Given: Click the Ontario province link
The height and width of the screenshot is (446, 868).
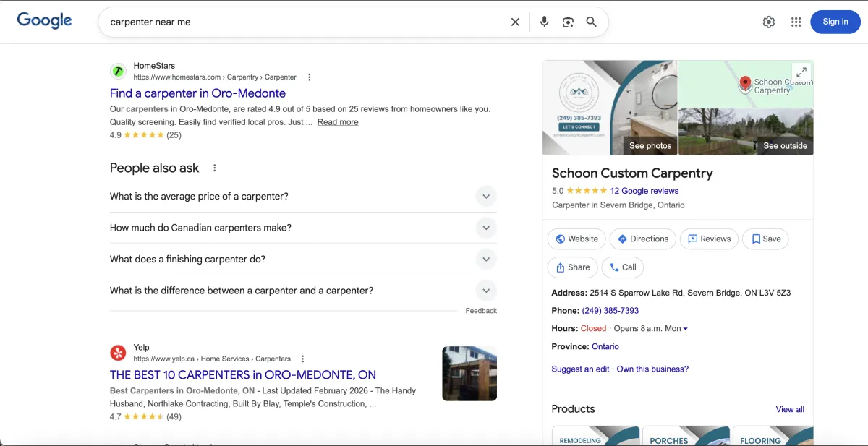Looking at the screenshot, I should [605, 347].
